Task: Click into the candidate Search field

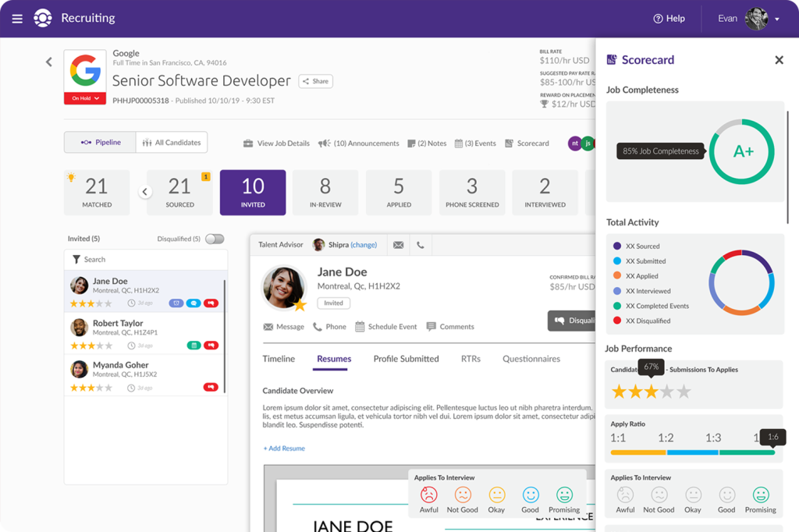Action: (146, 260)
